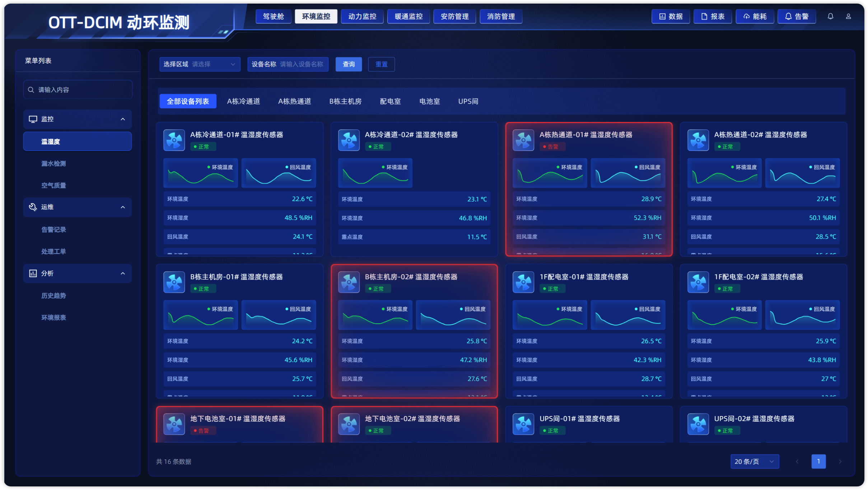Click fan icon of A栋热通道-02# sensor

(698, 140)
